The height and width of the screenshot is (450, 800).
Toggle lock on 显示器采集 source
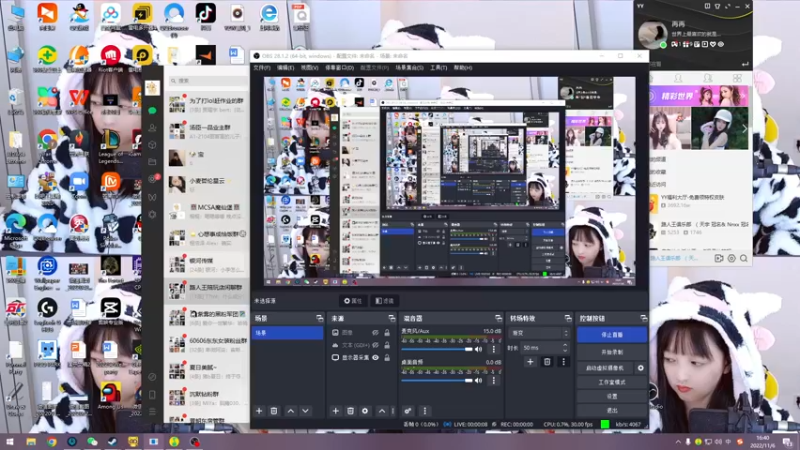(x=387, y=358)
